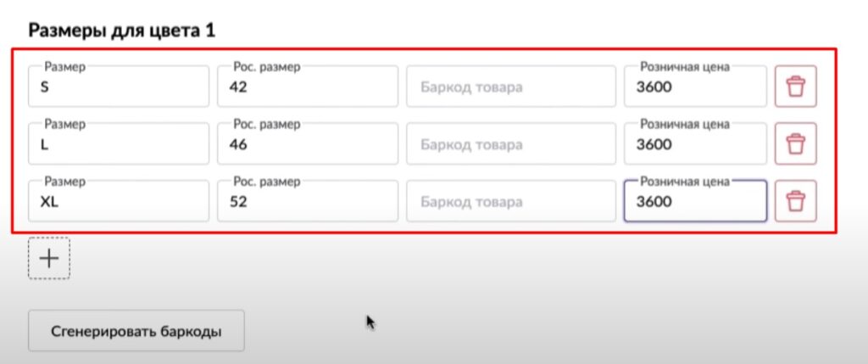Viewport: 868px width, 364px height.
Task: Edit the Размер field containing L
Action: tap(119, 143)
